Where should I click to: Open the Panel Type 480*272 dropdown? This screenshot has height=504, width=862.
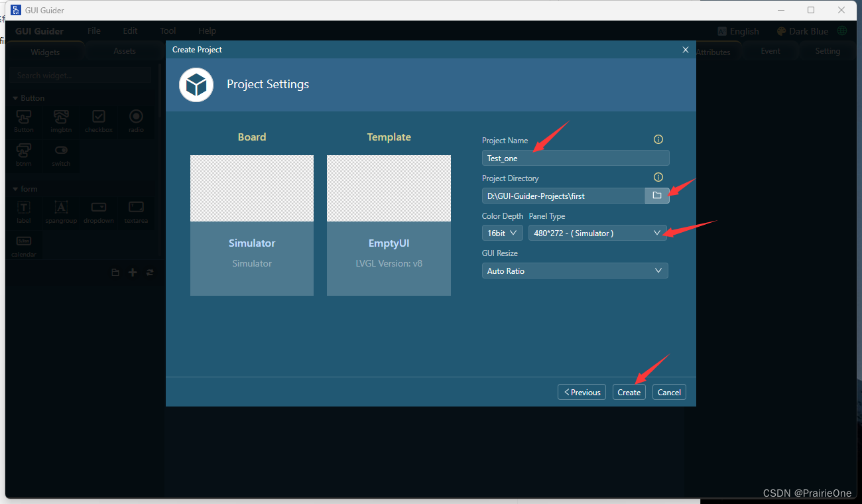point(598,233)
